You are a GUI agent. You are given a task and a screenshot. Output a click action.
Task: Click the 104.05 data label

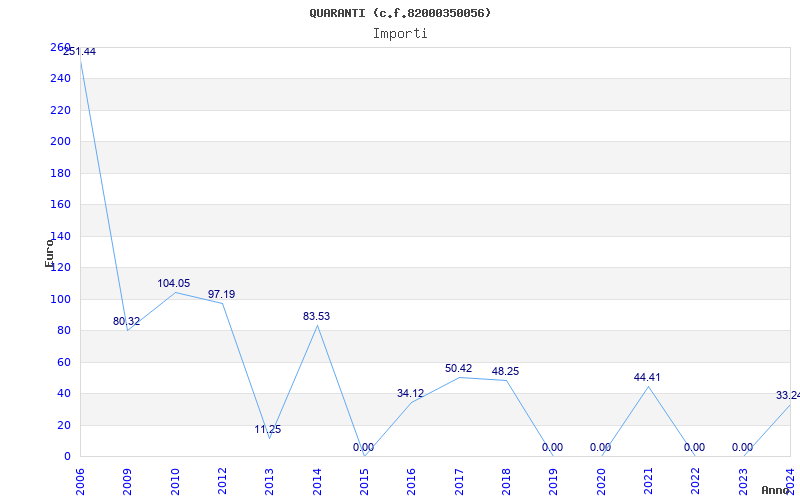click(173, 284)
